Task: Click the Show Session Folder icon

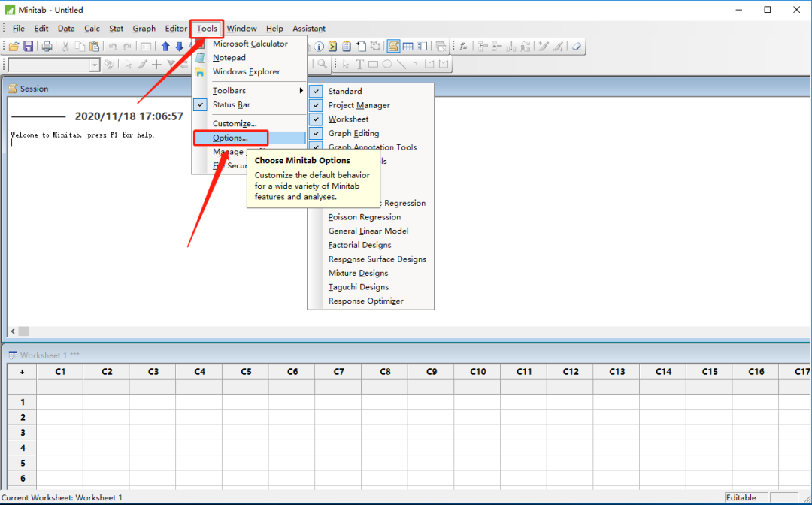Action: tap(393, 47)
